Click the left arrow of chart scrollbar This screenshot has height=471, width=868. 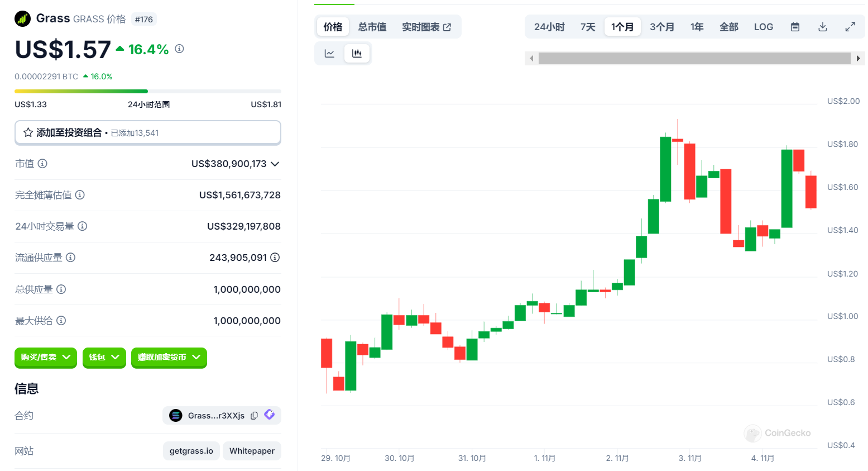[531, 58]
